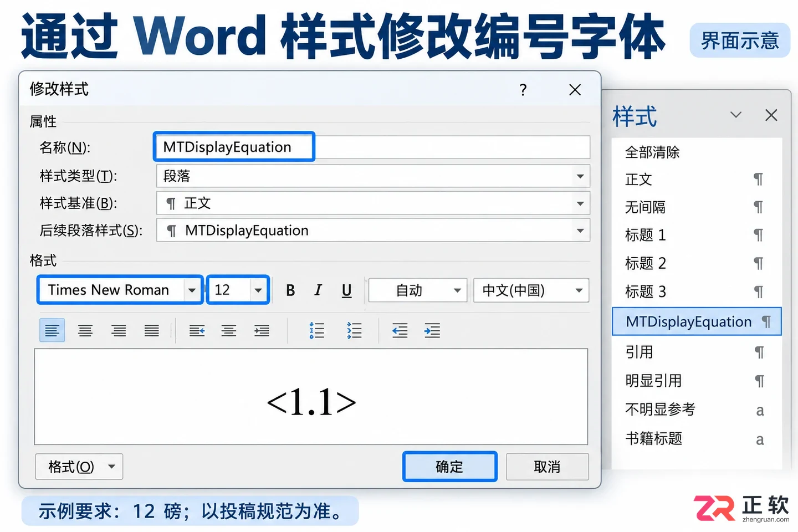Click the middle line-spacing icon
This screenshot has width=798, height=532.
click(x=229, y=331)
